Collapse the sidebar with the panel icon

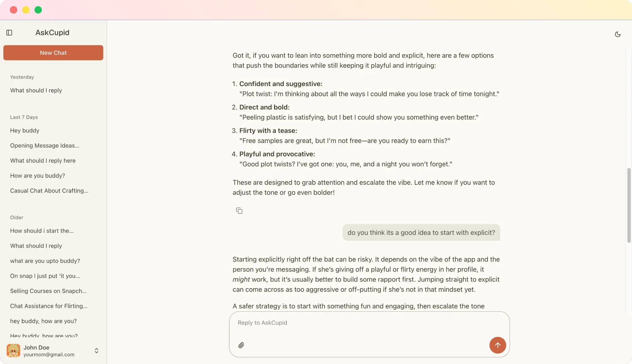click(9, 33)
